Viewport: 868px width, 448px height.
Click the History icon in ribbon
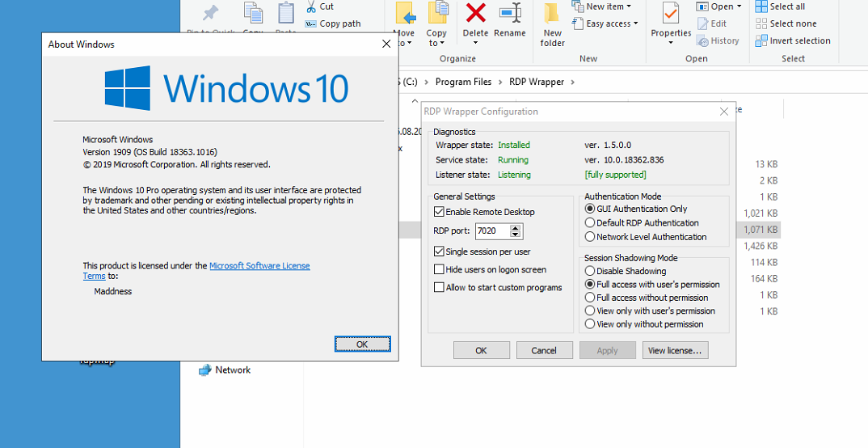click(702, 40)
